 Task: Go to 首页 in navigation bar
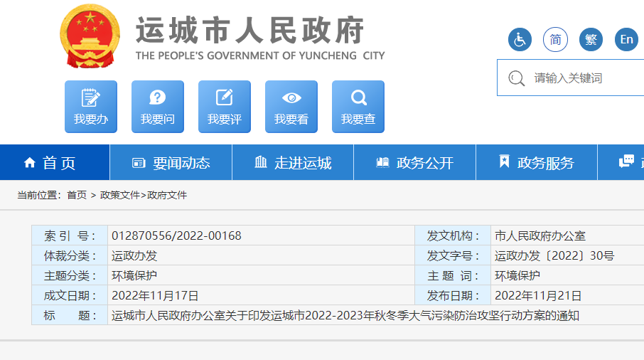(x=55, y=162)
